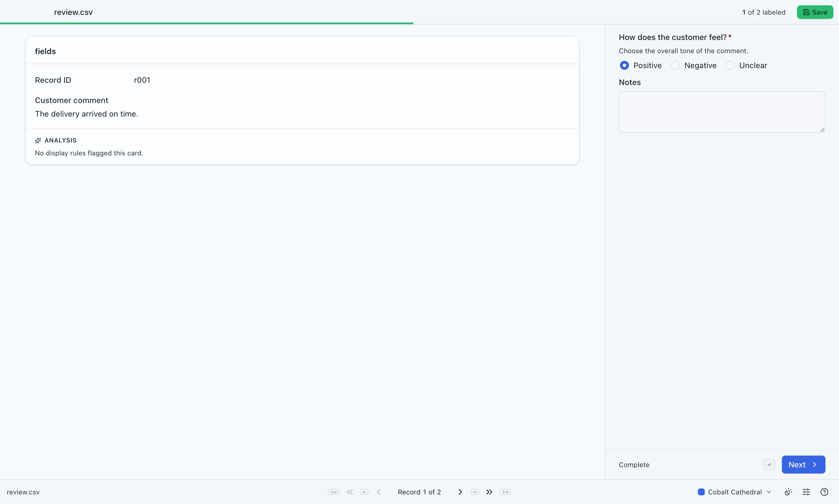Open the help question mark icon

(x=824, y=492)
